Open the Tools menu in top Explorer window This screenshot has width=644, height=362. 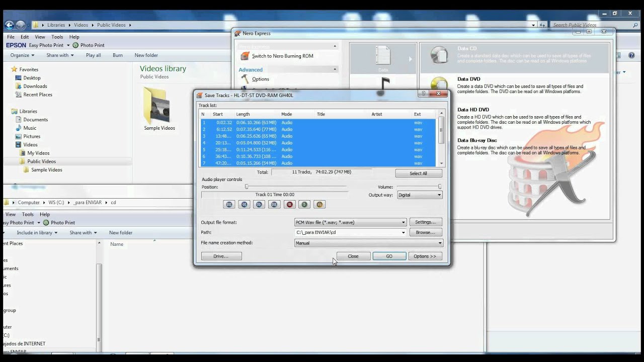57,37
